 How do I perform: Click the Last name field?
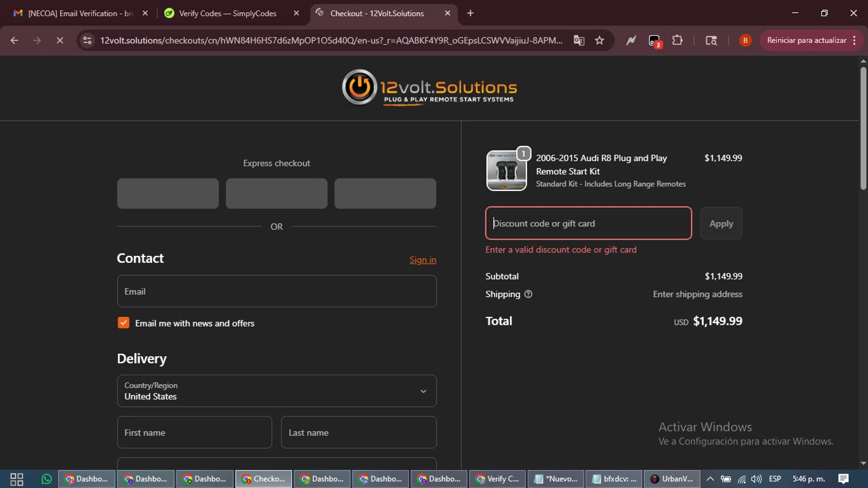coord(359,432)
